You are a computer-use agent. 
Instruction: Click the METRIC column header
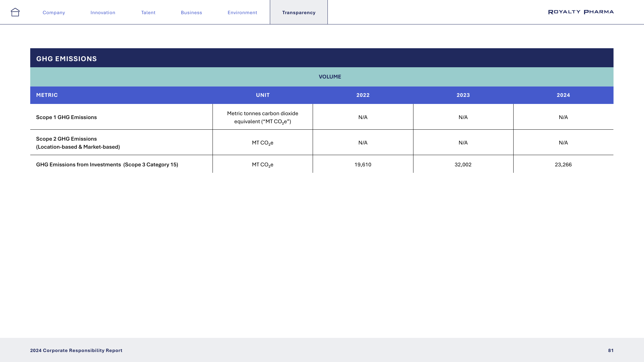click(47, 95)
